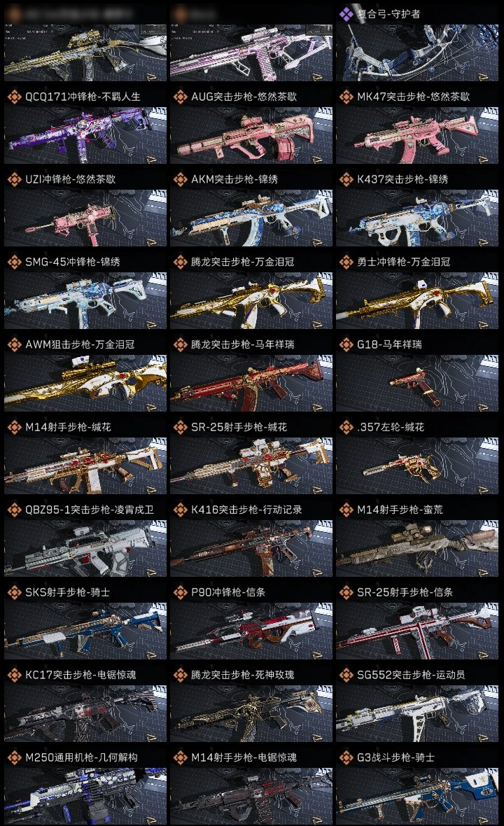Click the rarity icon beside SG552突击步枪-运动员
This screenshot has height=826, width=504.
point(346,675)
